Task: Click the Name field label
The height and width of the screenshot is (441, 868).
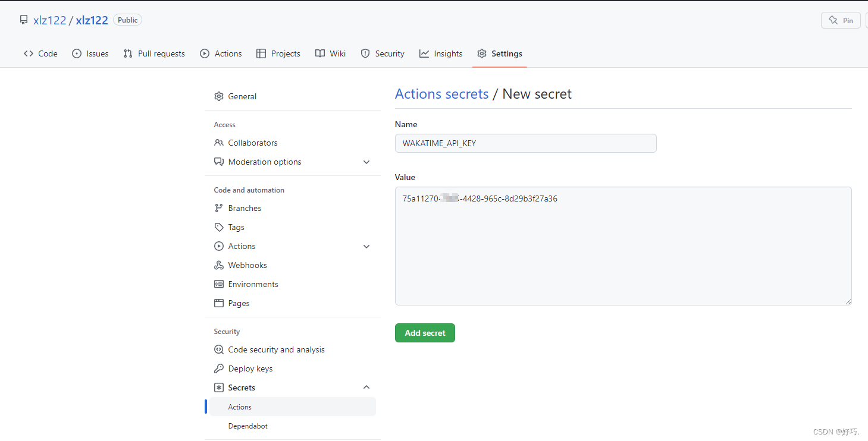Action: [x=406, y=124]
